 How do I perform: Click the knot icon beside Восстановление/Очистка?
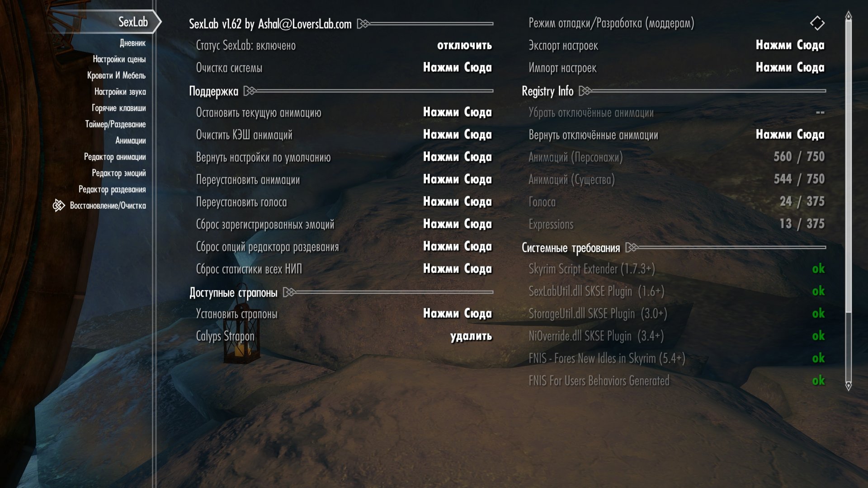[59, 206]
